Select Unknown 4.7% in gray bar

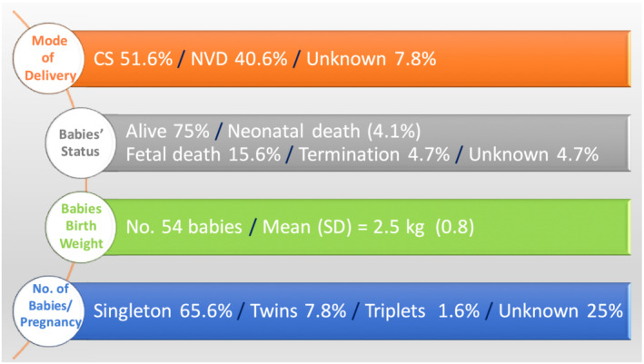pos(533,154)
